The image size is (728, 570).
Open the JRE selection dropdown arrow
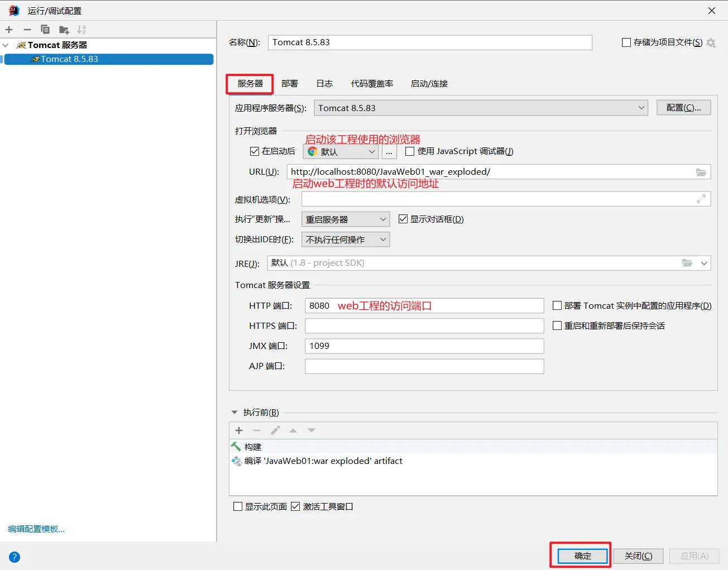click(x=704, y=263)
